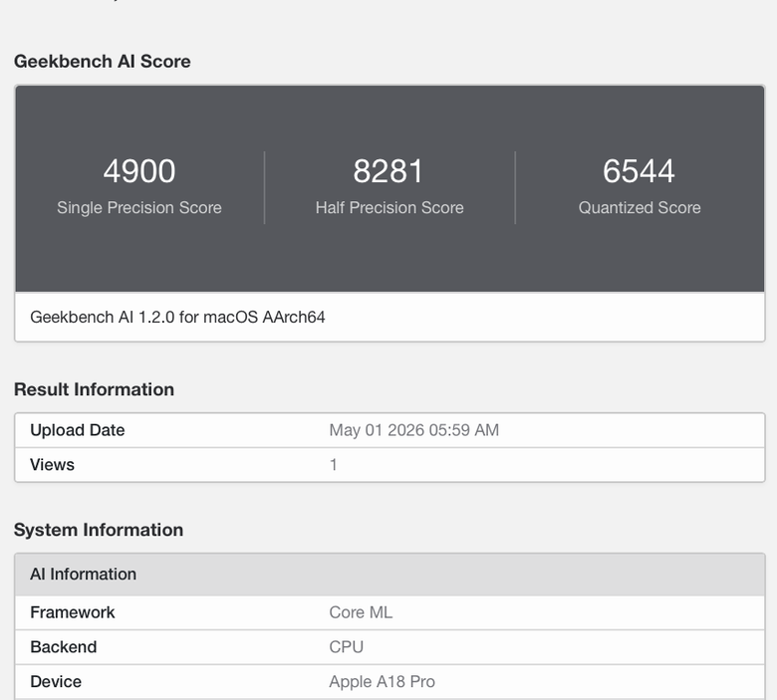Select the Apple A18 Pro device value
The image size is (777, 700).
pos(383,682)
